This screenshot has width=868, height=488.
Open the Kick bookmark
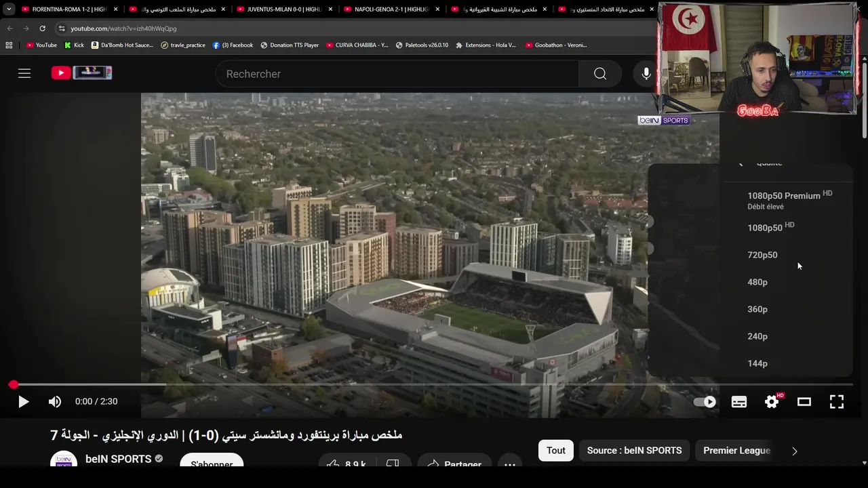click(x=74, y=45)
